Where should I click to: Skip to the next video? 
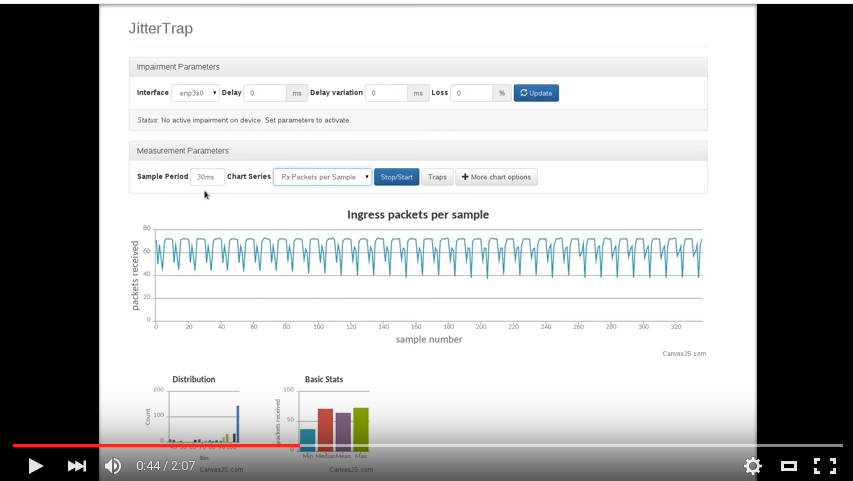coord(76,466)
